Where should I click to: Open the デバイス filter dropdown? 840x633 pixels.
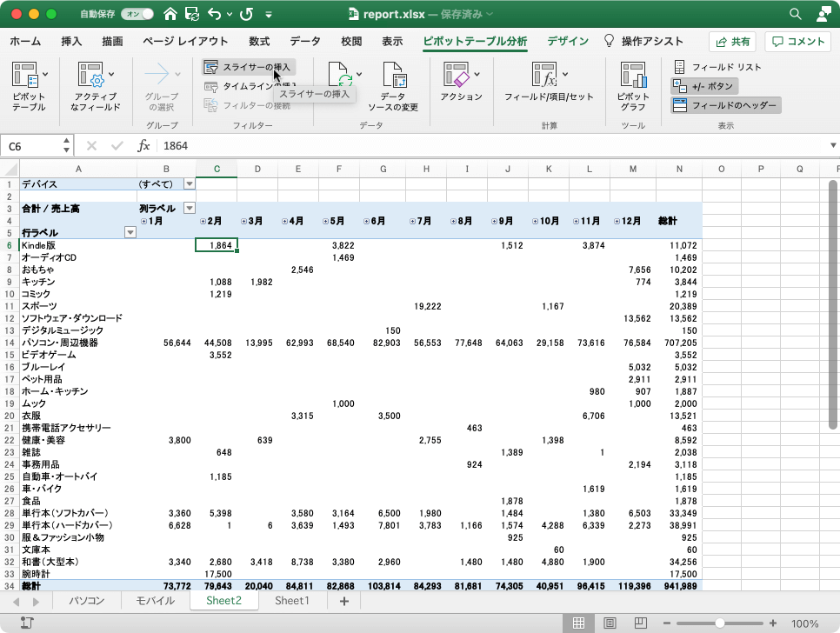[190, 184]
